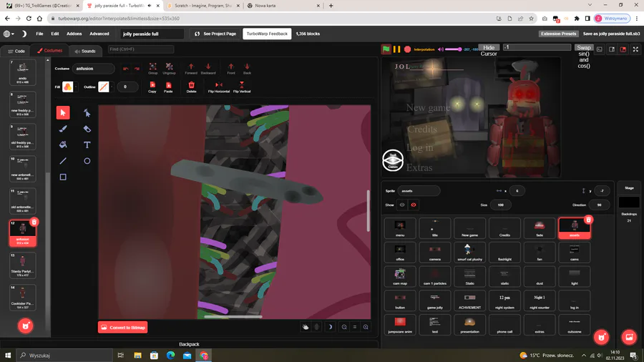Viewport: 644px width, 362px height.
Task: Send selection to Back
Action: click(x=247, y=69)
